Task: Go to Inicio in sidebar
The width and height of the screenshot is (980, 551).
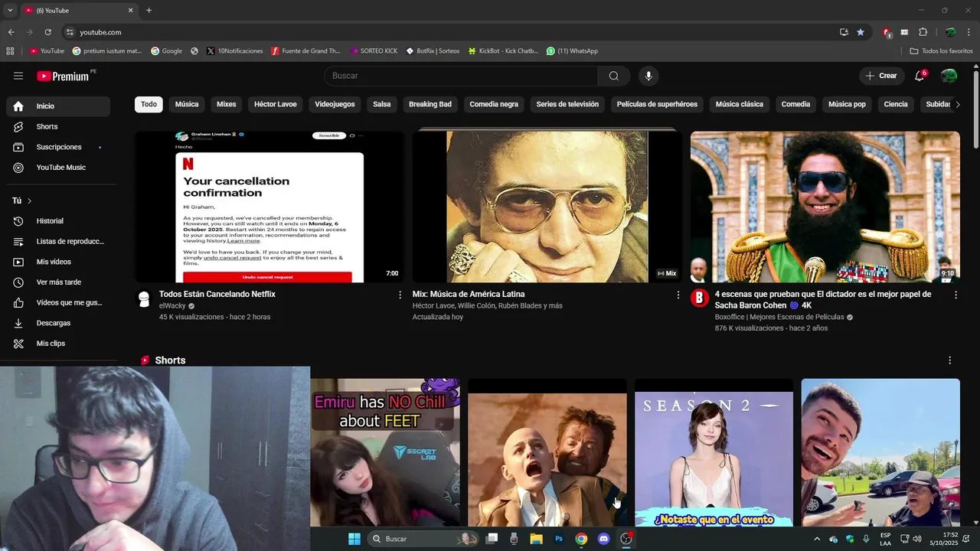Action: point(58,106)
